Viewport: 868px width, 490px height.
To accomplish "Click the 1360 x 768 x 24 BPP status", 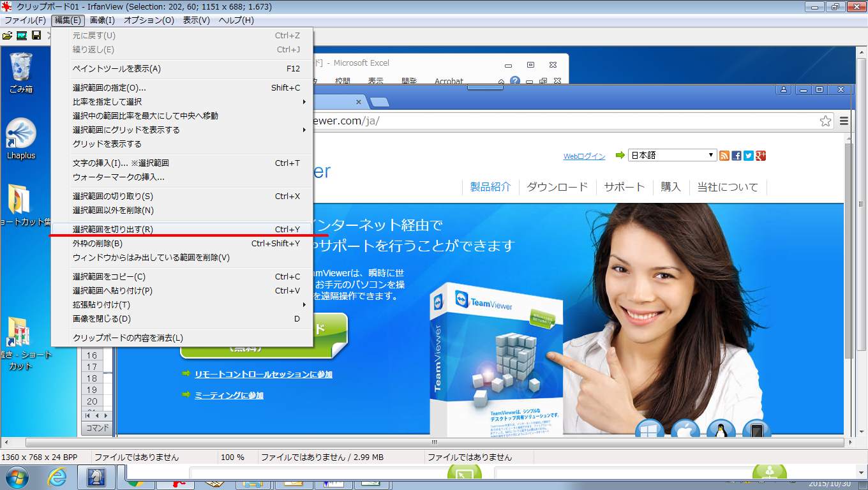I will [x=40, y=457].
